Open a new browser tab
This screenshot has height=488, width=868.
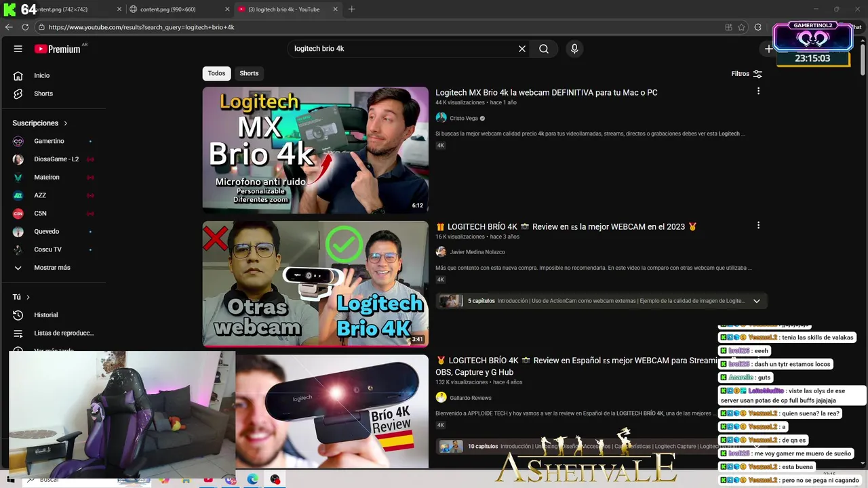pyautogui.click(x=351, y=9)
